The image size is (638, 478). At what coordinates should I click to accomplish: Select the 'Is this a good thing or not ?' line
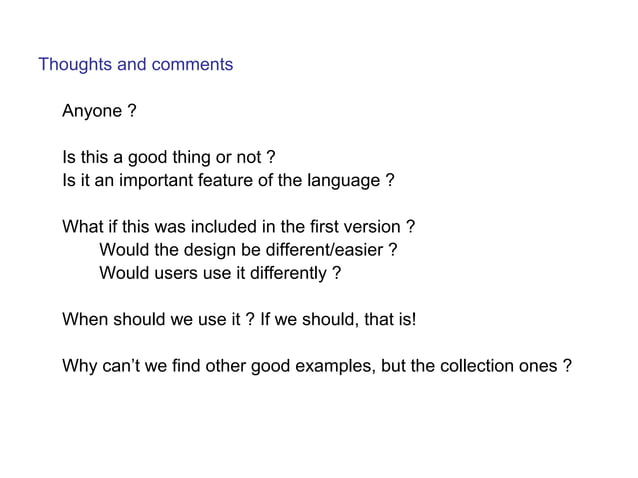[x=168, y=158]
